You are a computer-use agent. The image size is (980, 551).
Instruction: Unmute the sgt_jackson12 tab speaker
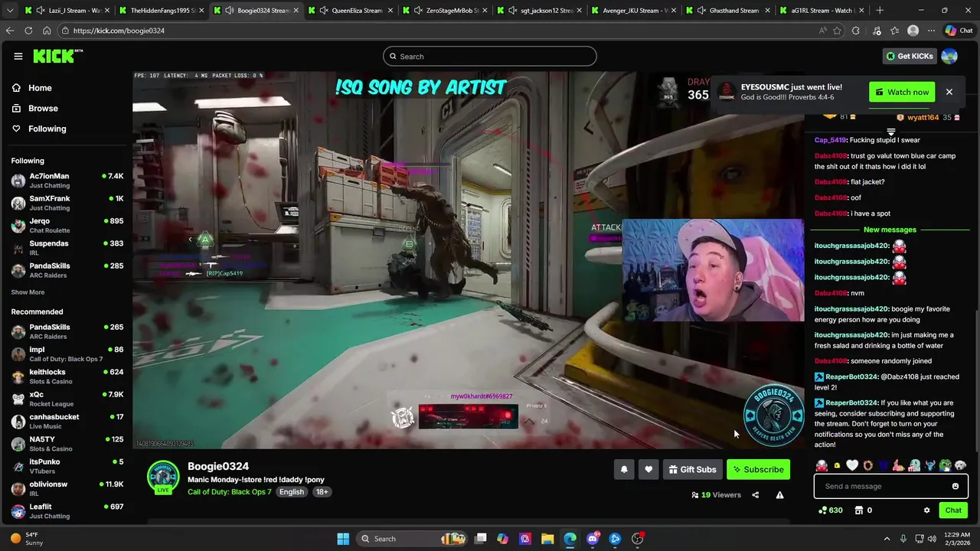pos(511,11)
